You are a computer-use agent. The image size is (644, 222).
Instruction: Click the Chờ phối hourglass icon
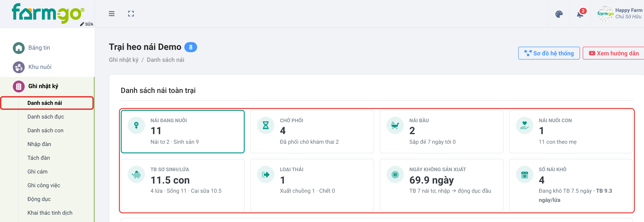[266, 125]
